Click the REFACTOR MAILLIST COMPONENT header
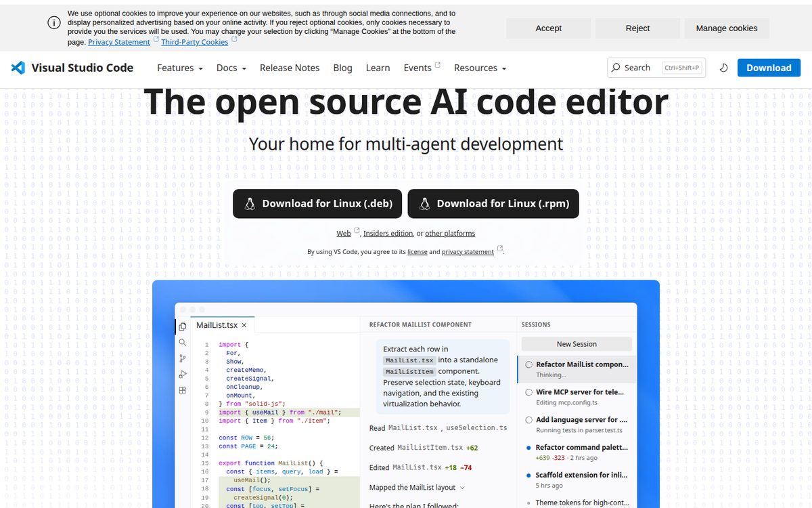This screenshot has width=812, height=508. pos(420,325)
